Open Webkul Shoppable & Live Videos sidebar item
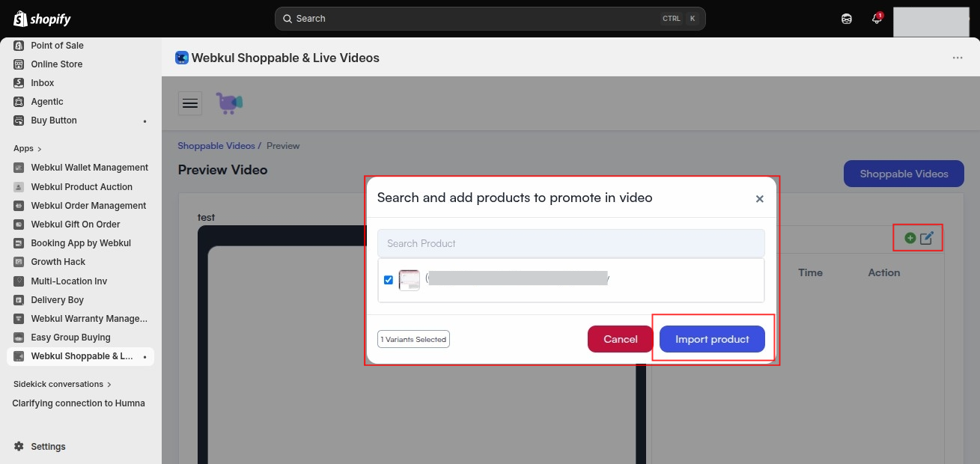The image size is (980, 464). point(81,356)
